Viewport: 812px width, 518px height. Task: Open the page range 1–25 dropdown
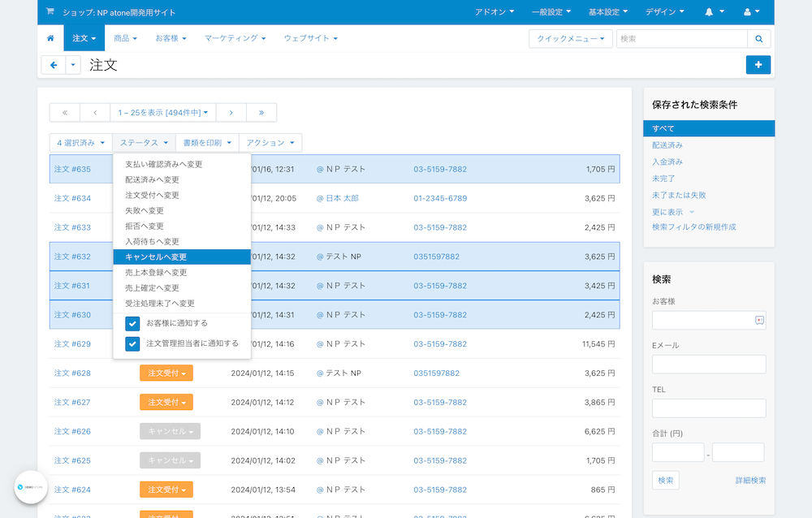click(163, 112)
